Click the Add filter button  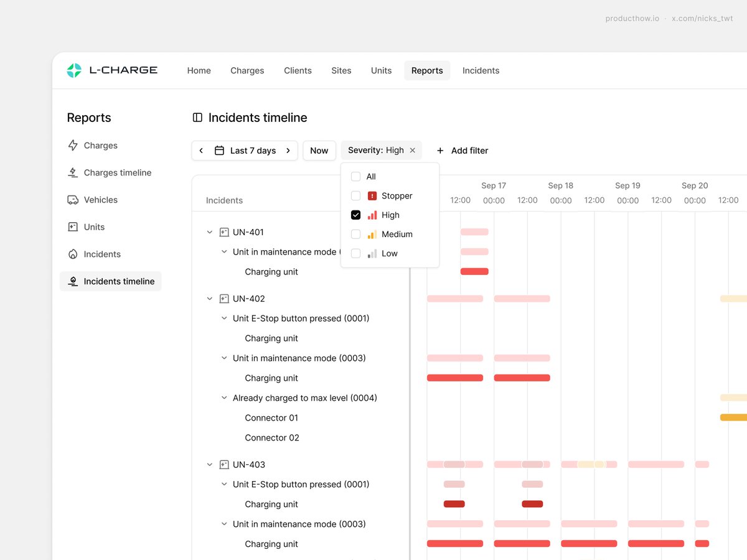tap(462, 151)
